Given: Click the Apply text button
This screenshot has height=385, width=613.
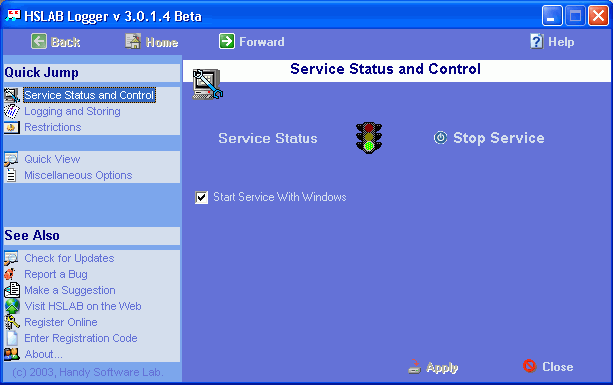Looking at the screenshot, I should [x=442, y=367].
